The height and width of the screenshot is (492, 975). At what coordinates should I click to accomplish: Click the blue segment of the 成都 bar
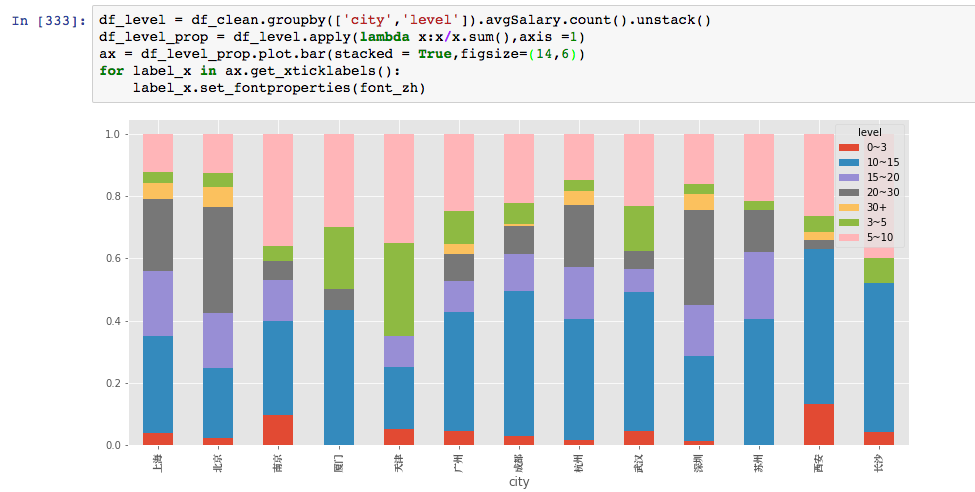click(519, 363)
